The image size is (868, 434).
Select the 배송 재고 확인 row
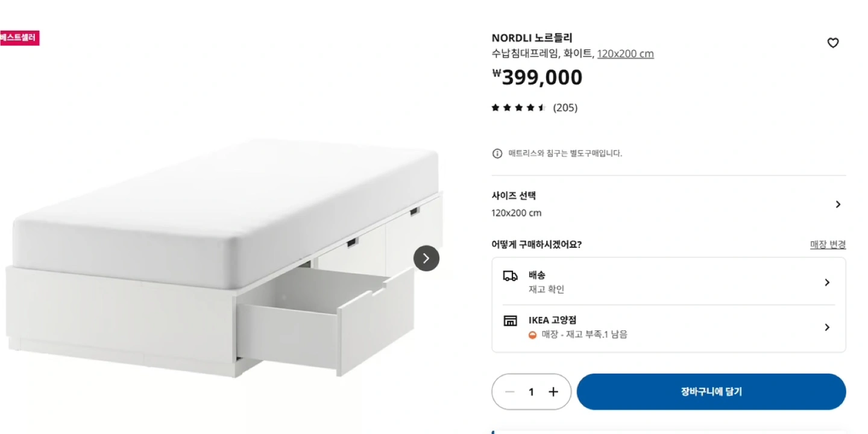pos(668,282)
